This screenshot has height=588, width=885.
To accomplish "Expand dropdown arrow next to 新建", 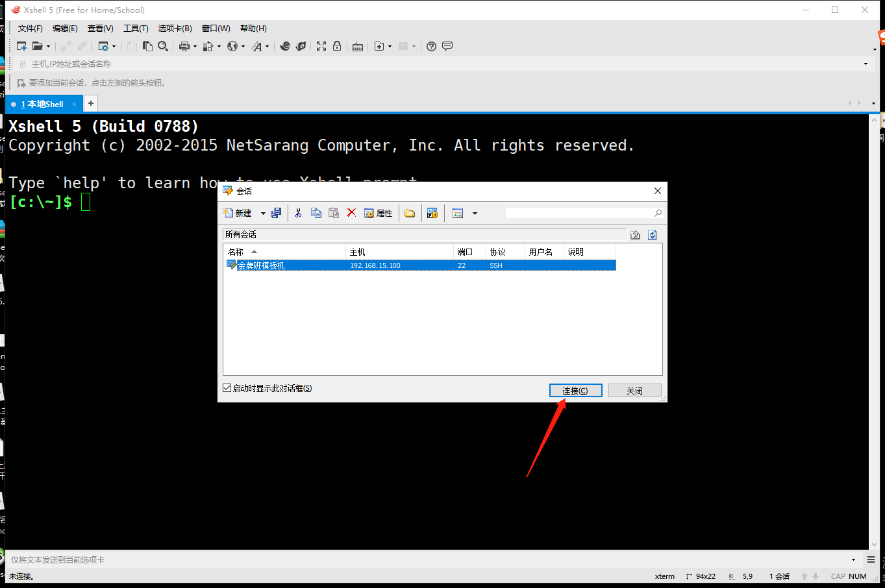I will click(263, 213).
